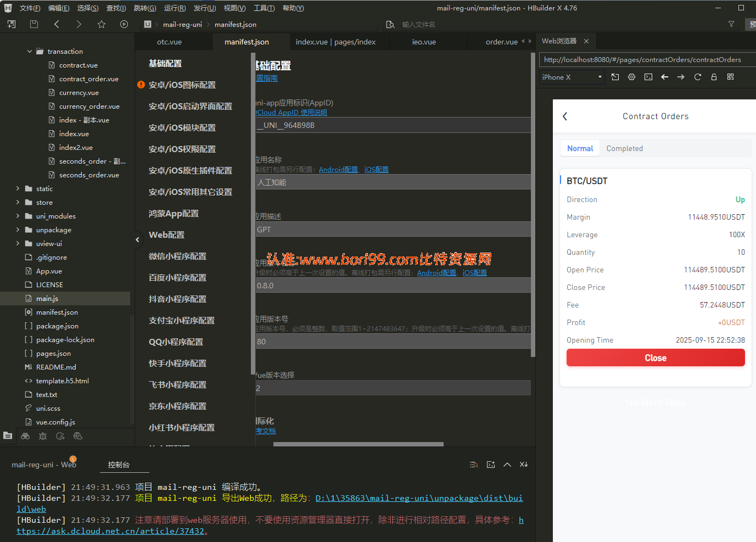Collapse console with the up chevron icon
The image size is (756, 542).
[x=507, y=465]
